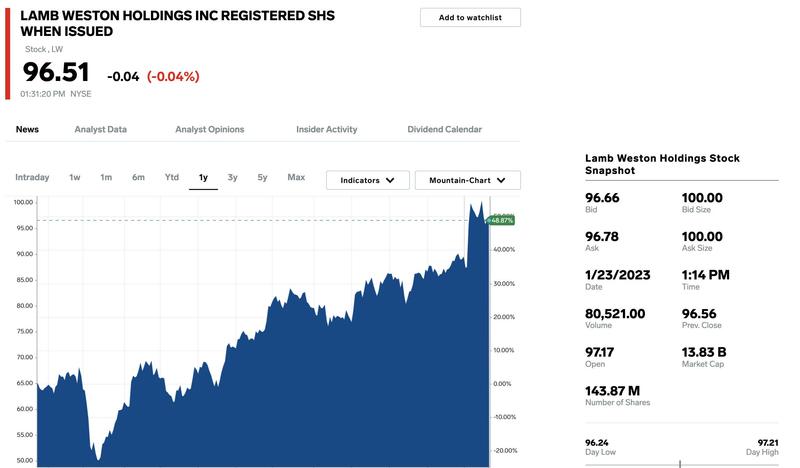Viewport: 800px width, 468px height.
Task: Open the Dividend Calendar tab
Action: click(x=444, y=129)
